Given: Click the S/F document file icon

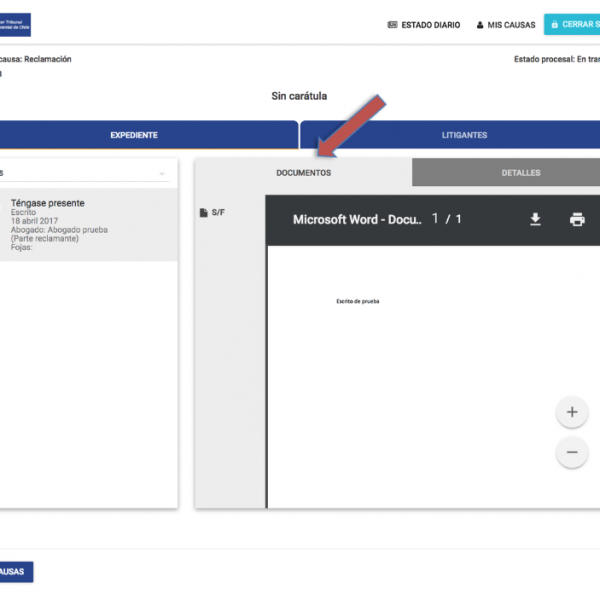Looking at the screenshot, I should pyautogui.click(x=204, y=213).
